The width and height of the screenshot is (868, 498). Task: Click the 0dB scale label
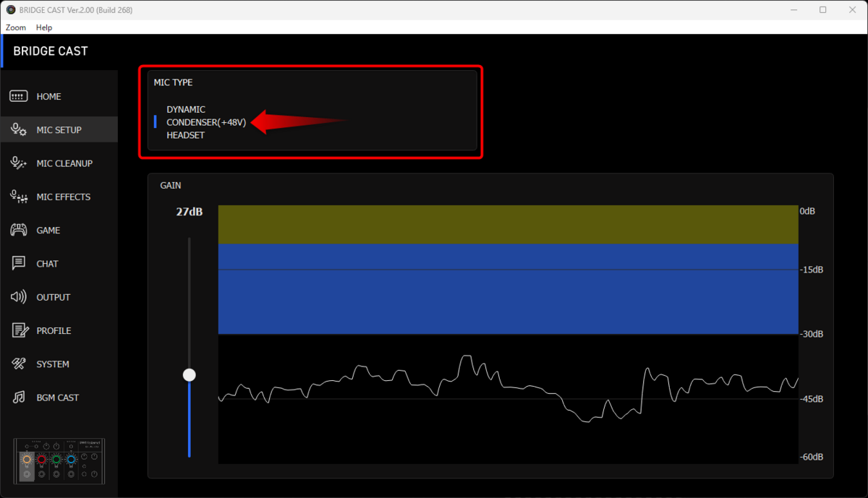(807, 211)
